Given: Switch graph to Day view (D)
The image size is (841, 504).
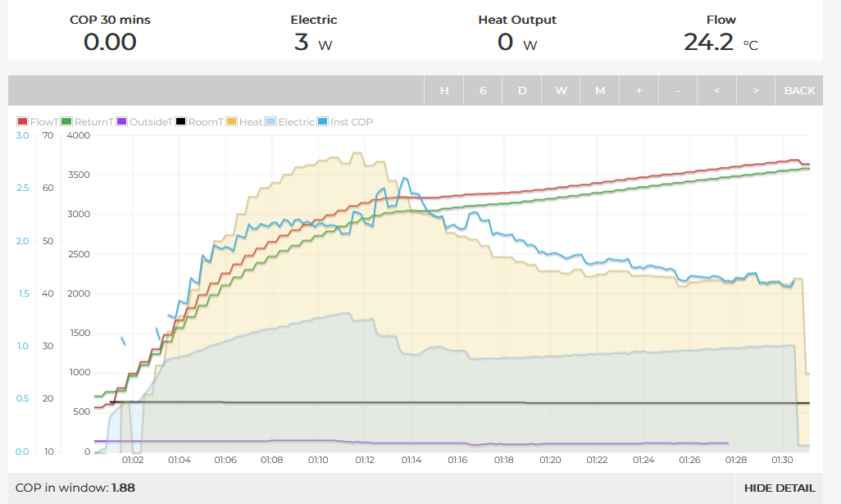Looking at the screenshot, I should pyautogui.click(x=521, y=90).
